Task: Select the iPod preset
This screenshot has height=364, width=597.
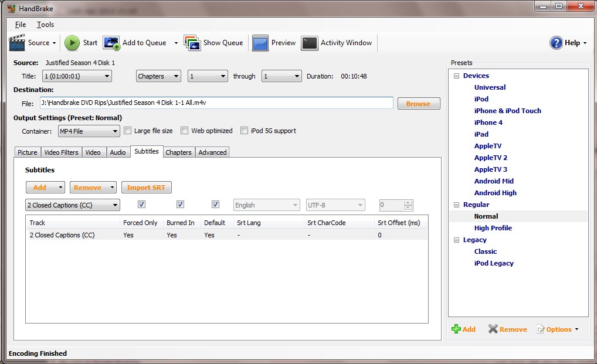Action: 481,99
